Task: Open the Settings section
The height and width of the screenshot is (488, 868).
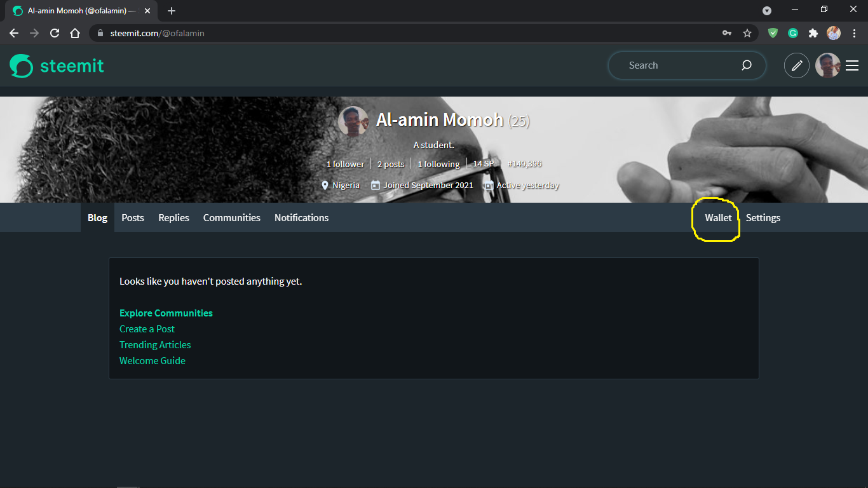Action: pyautogui.click(x=763, y=217)
